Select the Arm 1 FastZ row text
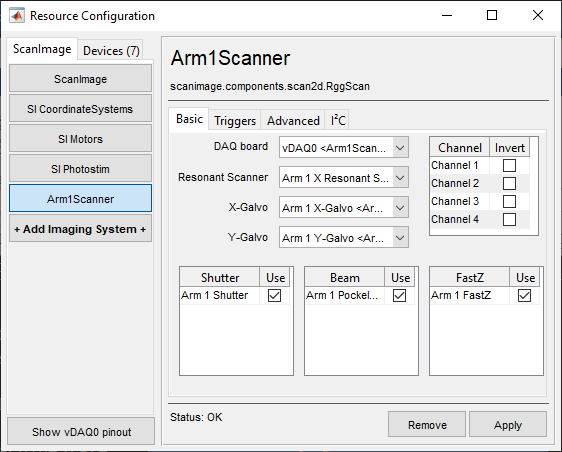Screen dimensions: 562x452 click(x=461, y=295)
